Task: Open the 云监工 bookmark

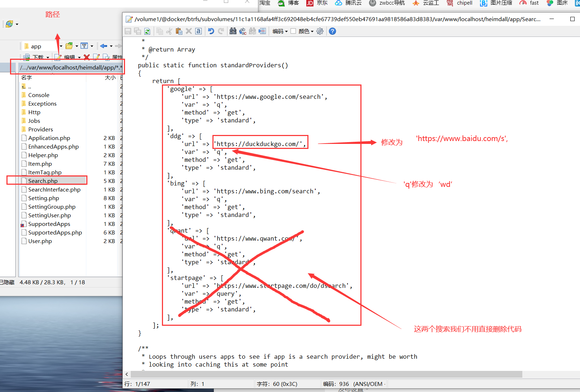Action: point(426,3)
